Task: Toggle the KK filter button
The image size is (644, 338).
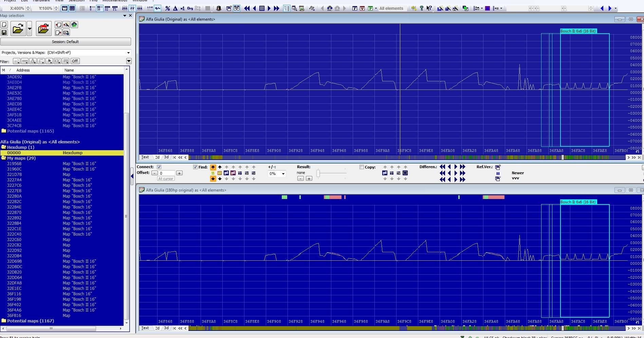Action: (x=57, y=61)
